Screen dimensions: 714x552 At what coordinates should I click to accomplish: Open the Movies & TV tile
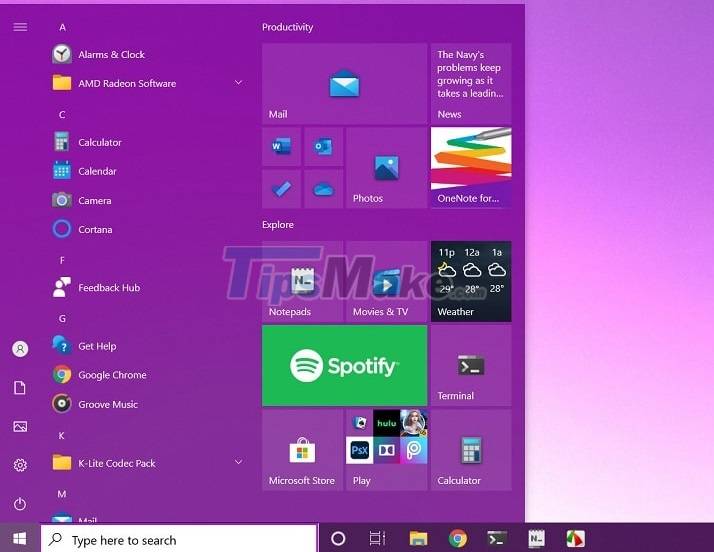pyautogui.click(x=387, y=281)
